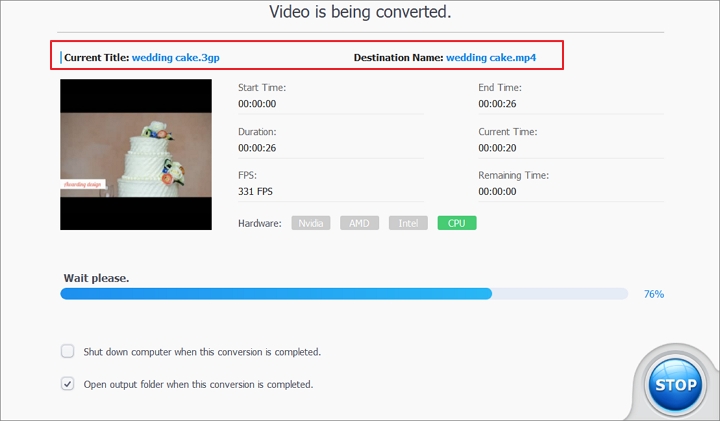Click the Current Time value 00:00:20
Viewport: 720px width, 421px height.
(x=497, y=148)
